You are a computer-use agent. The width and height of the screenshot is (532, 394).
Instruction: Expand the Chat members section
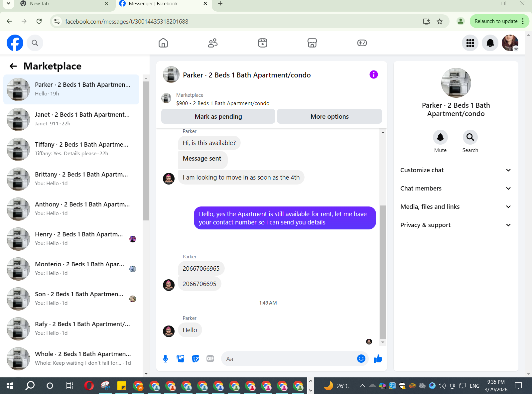tap(456, 189)
